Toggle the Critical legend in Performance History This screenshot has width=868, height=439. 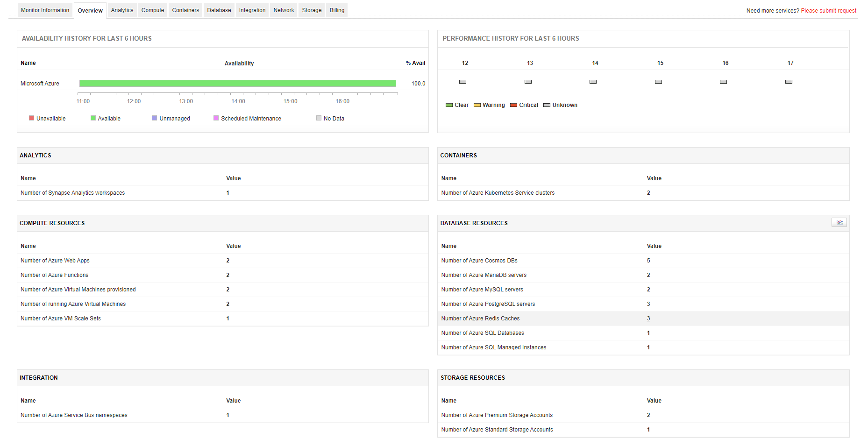tap(513, 105)
